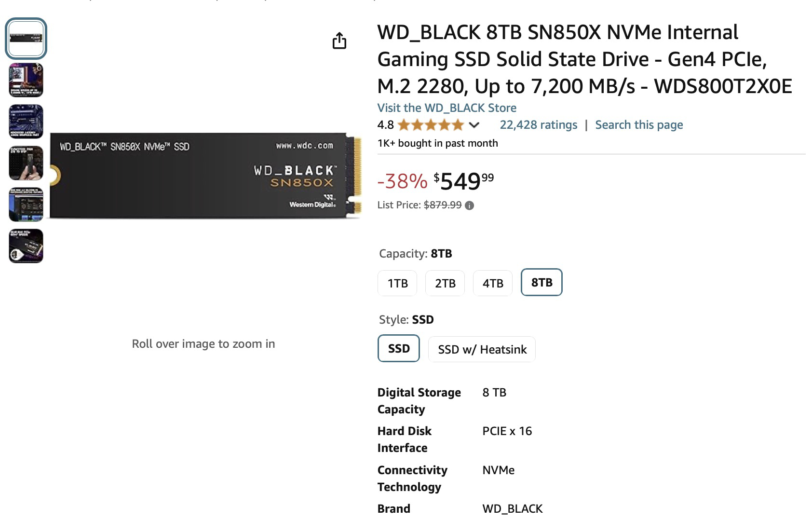
Task: Expand the rating breakdown chevron
Action: coord(474,125)
